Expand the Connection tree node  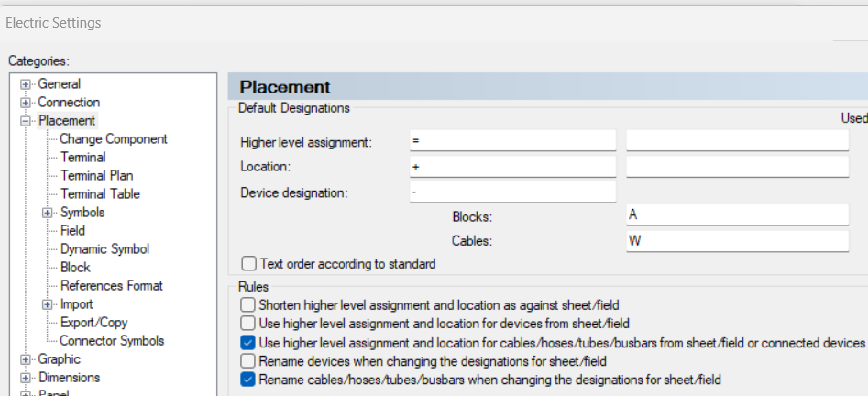[x=26, y=103]
